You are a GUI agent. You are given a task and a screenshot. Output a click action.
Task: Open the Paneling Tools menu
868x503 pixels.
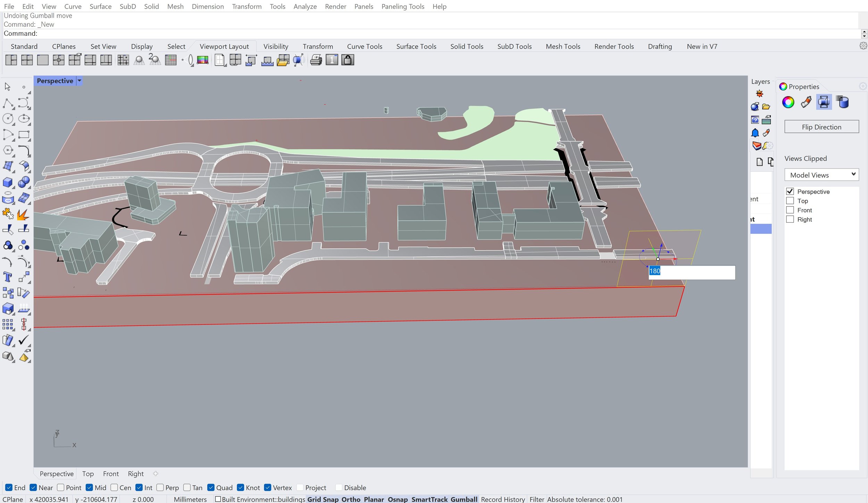click(x=403, y=6)
